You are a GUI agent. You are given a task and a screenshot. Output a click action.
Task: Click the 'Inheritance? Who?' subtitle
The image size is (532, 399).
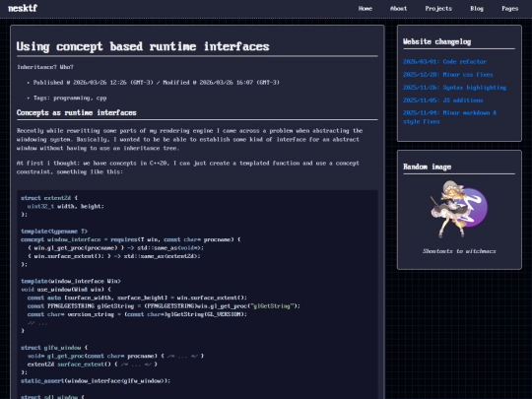coord(45,67)
